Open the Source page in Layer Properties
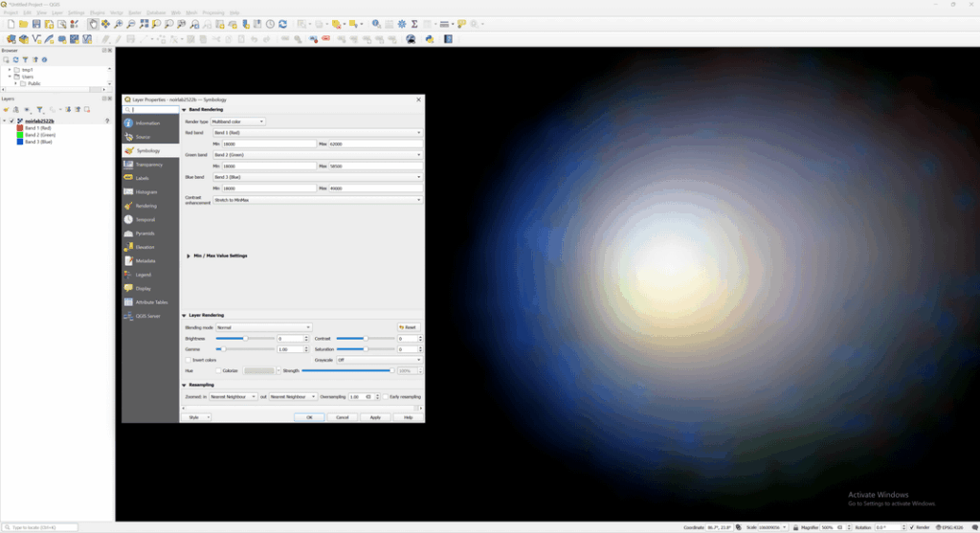 (x=150, y=137)
